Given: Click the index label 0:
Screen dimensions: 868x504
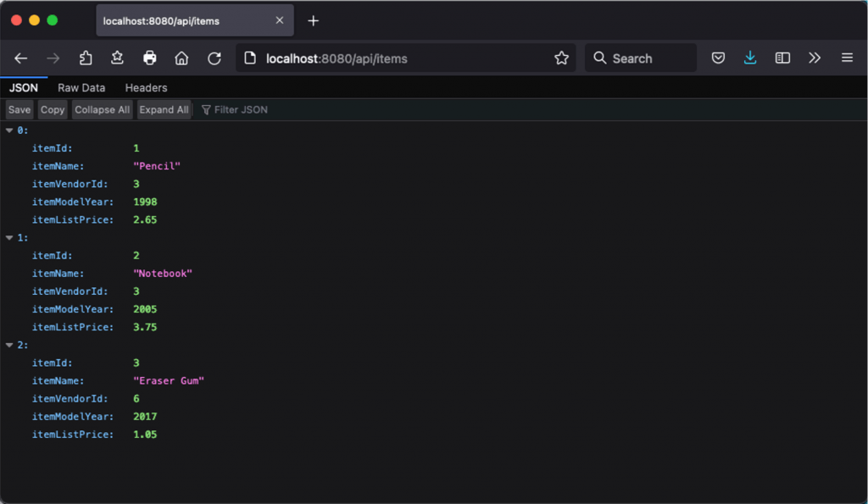Looking at the screenshot, I should [23, 130].
